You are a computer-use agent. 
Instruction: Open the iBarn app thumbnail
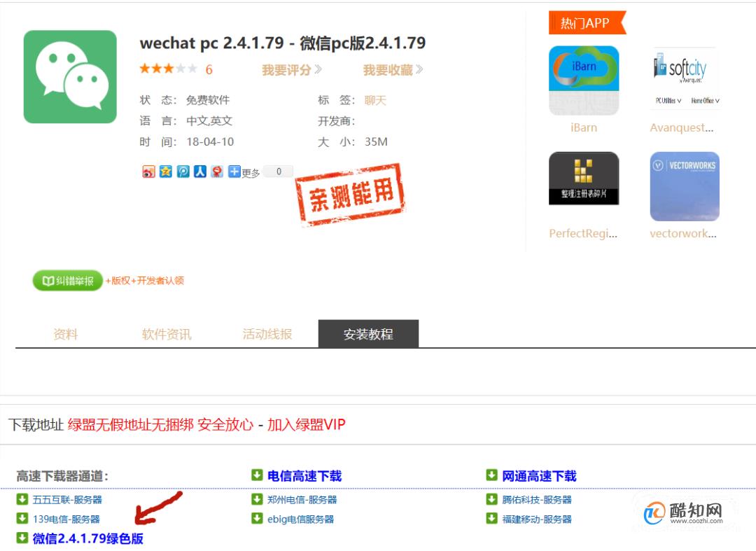coord(584,81)
